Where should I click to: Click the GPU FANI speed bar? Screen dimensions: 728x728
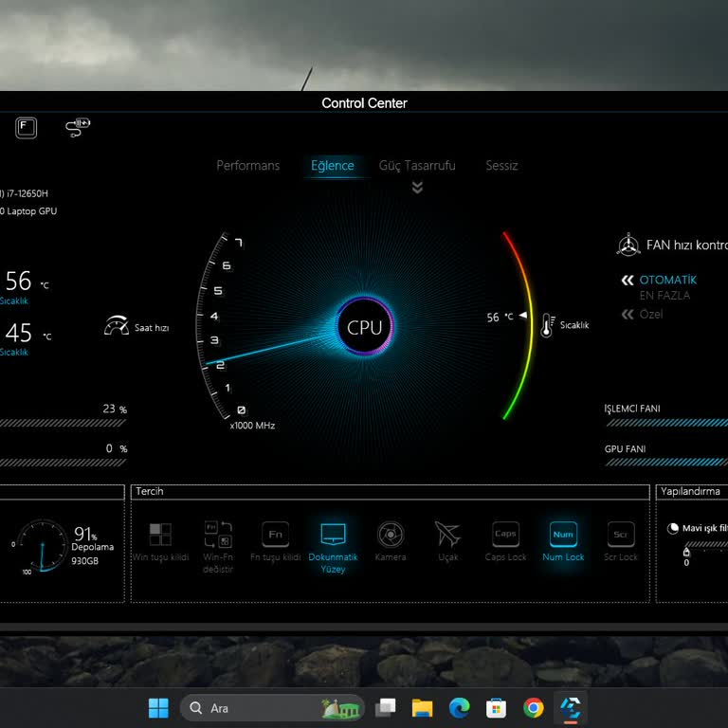666,462
